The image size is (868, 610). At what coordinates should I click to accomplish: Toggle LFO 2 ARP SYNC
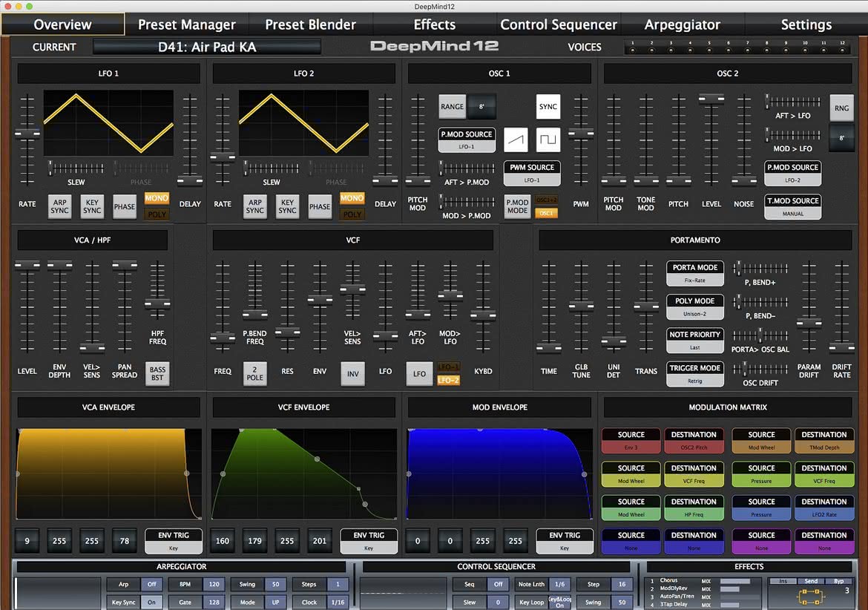click(x=254, y=206)
